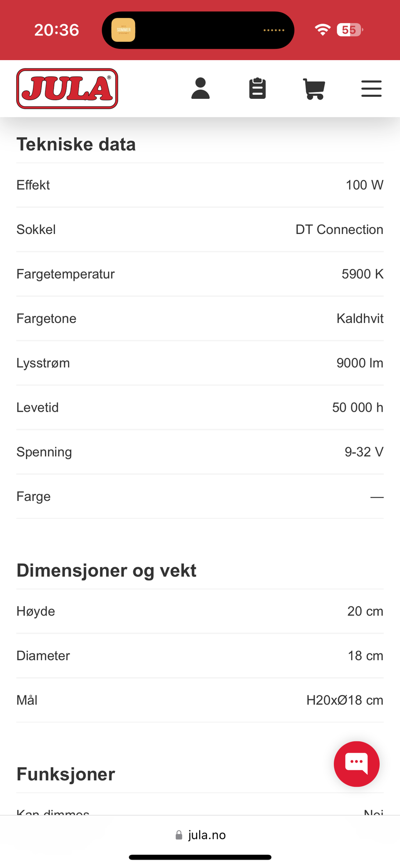This screenshot has height=868, width=400.
Task: Tap the jula.no address bar
Action: point(200,835)
